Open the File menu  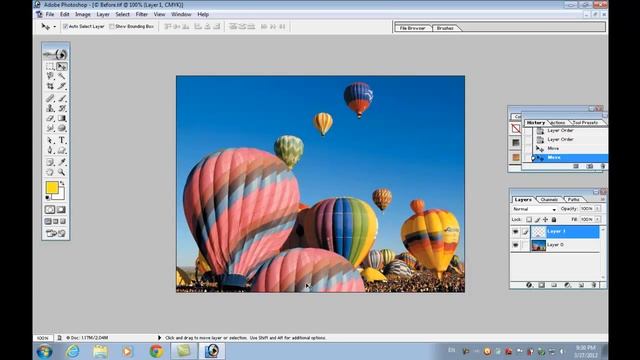pos(50,14)
